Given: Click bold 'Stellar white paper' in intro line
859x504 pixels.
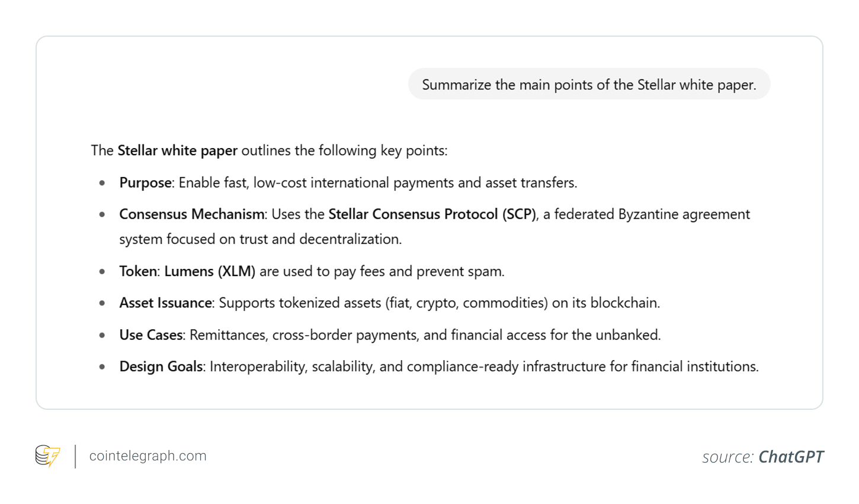Looking at the screenshot, I should click(x=177, y=150).
